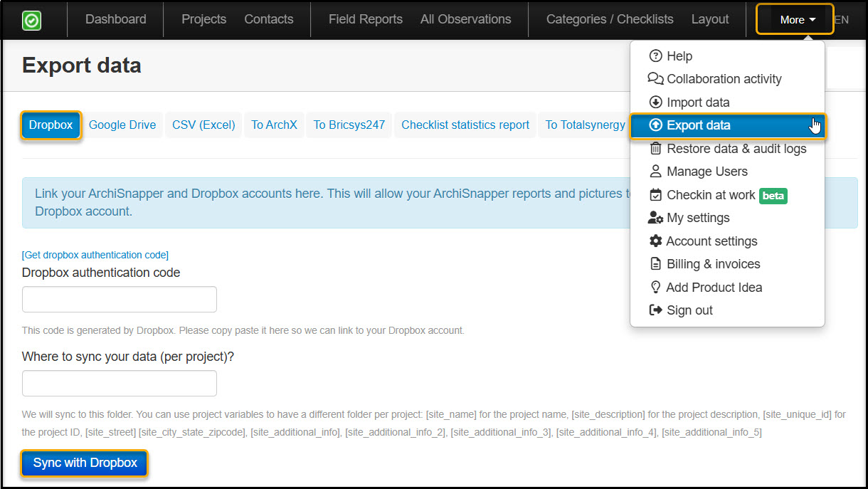Click the Export data upload arrow icon
868x489 pixels.
[x=656, y=125]
